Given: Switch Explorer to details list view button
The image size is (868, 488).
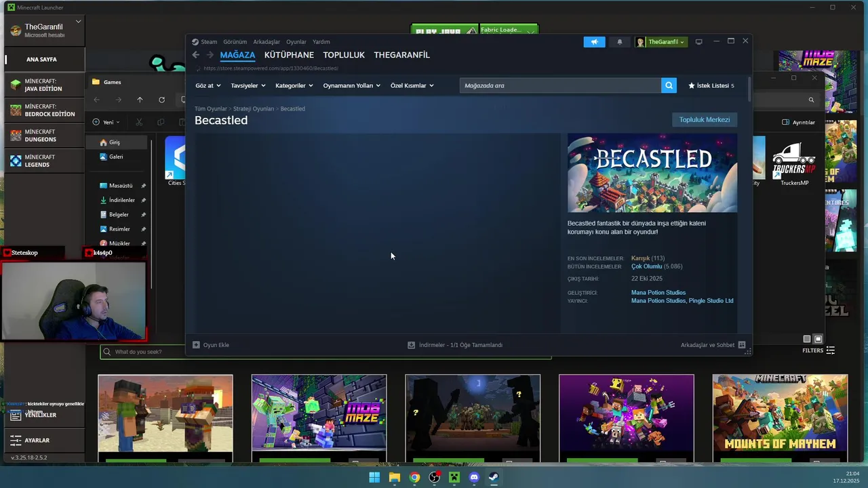Looking at the screenshot, I should pyautogui.click(x=807, y=339).
